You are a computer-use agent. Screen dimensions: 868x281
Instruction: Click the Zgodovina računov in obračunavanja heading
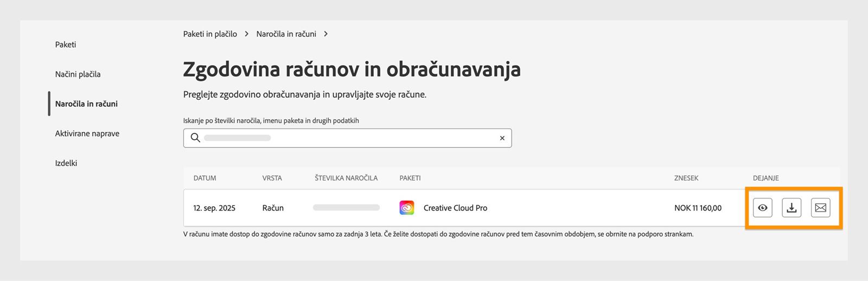(x=352, y=69)
